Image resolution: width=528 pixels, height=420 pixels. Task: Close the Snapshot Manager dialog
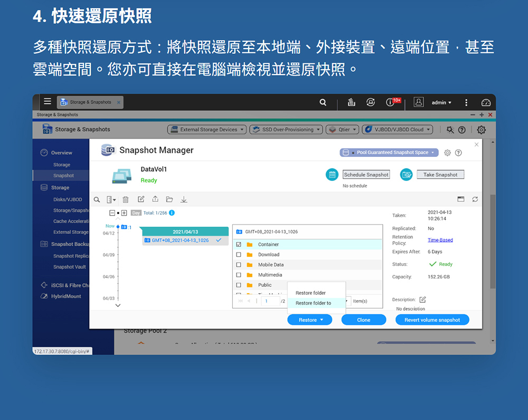tap(476, 145)
